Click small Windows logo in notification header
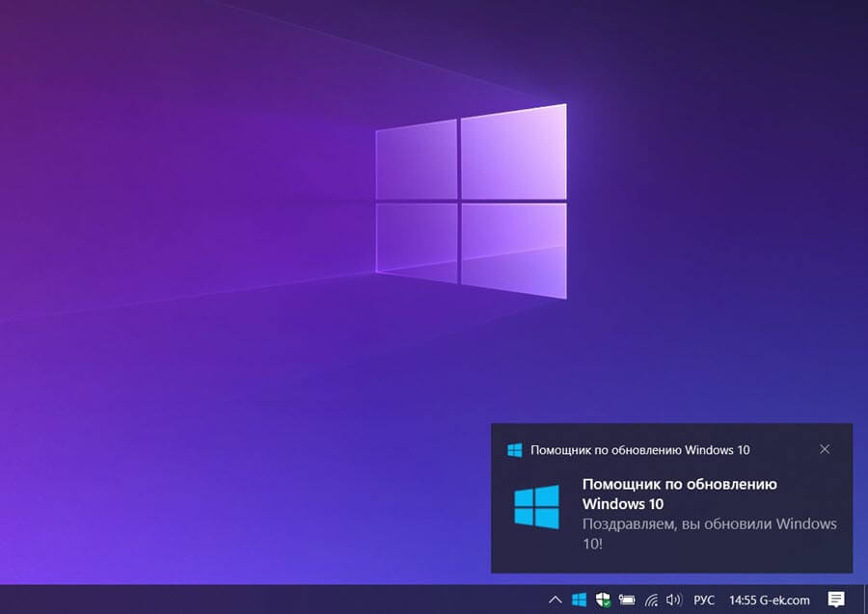This screenshot has height=614, width=868. [x=514, y=450]
